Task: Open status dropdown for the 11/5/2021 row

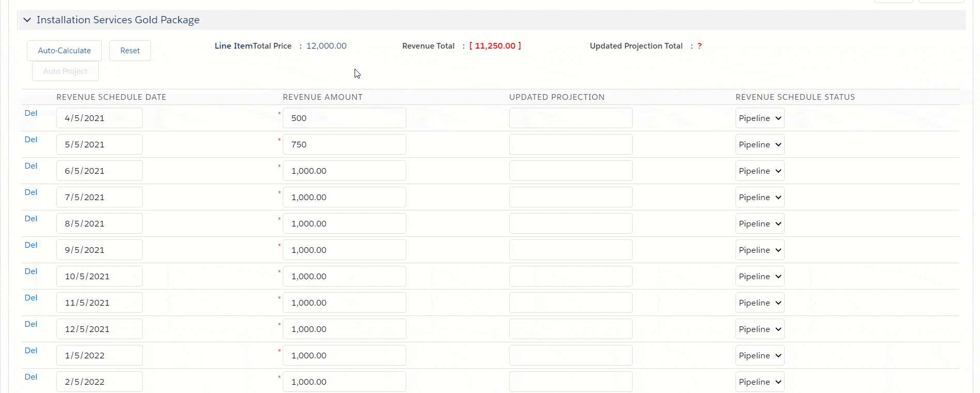Action: pyautogui.click(x=759, y=303)
